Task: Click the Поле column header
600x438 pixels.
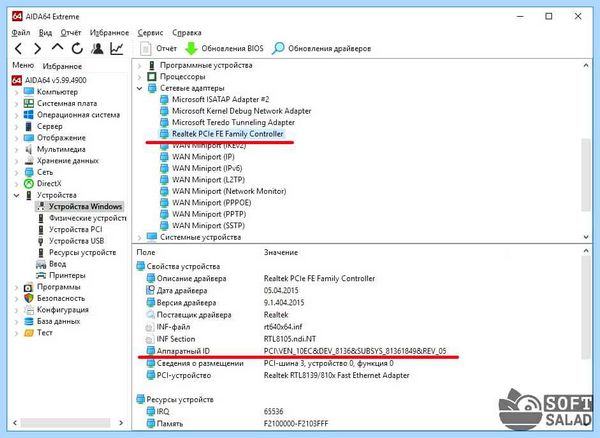Action: (146, 252)
